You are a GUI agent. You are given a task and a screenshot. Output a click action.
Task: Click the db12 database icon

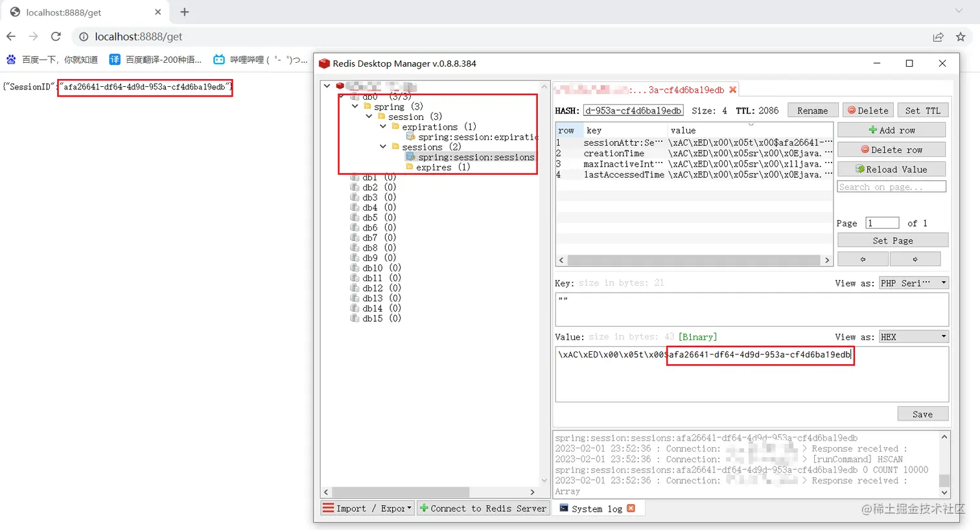pyautogui.click(x=355, y=288)
